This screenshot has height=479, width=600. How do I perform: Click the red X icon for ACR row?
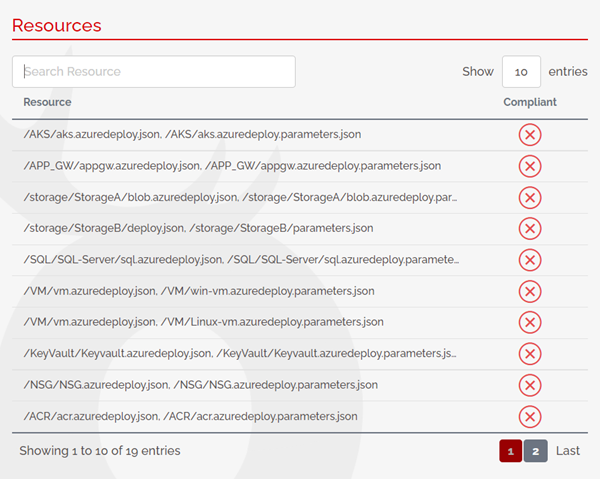pos(530,416)
